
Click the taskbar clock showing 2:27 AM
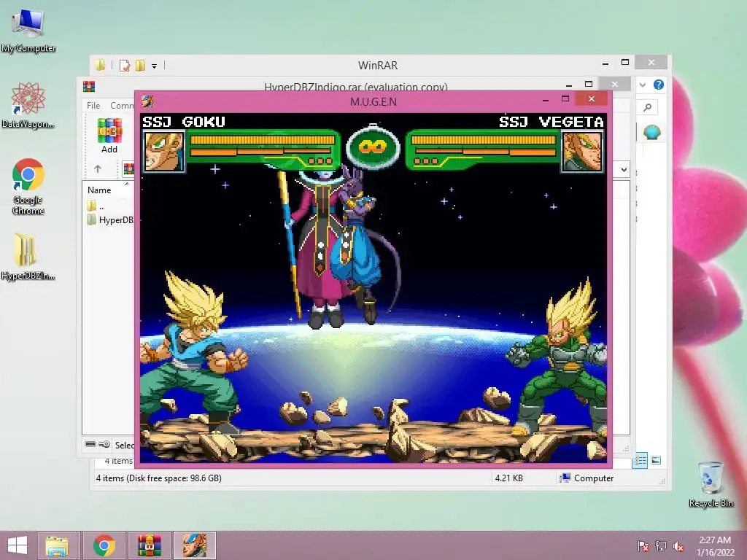(x=715, y=546)
